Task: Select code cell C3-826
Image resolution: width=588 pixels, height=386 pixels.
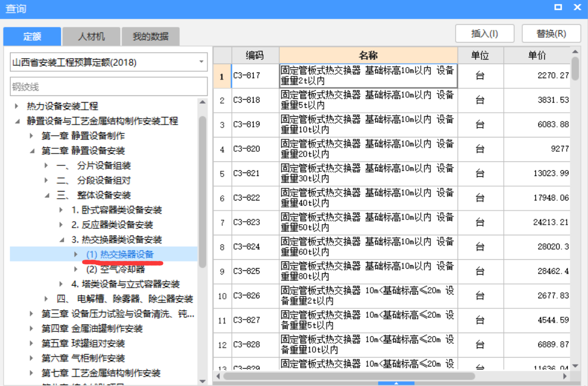Action: 255,296
